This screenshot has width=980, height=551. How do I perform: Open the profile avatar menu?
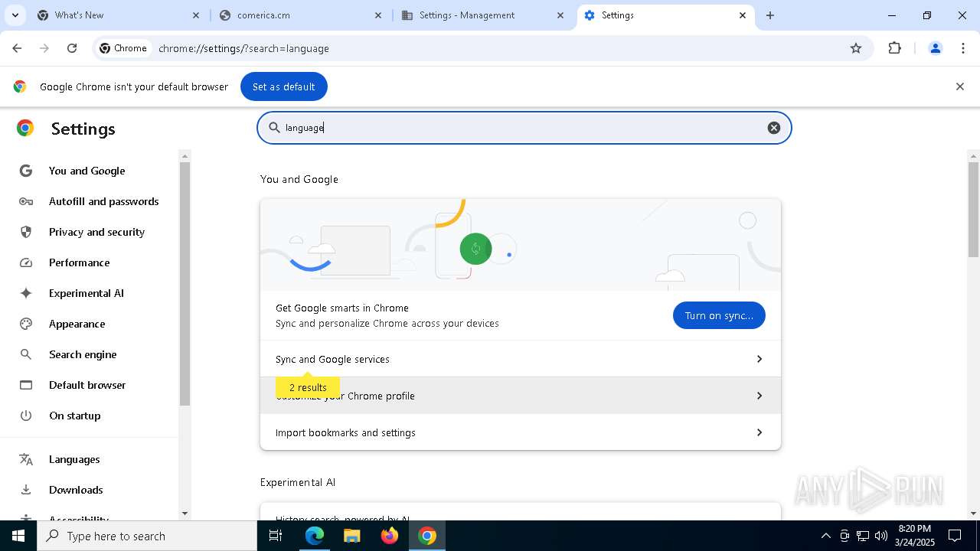[935, 48]
